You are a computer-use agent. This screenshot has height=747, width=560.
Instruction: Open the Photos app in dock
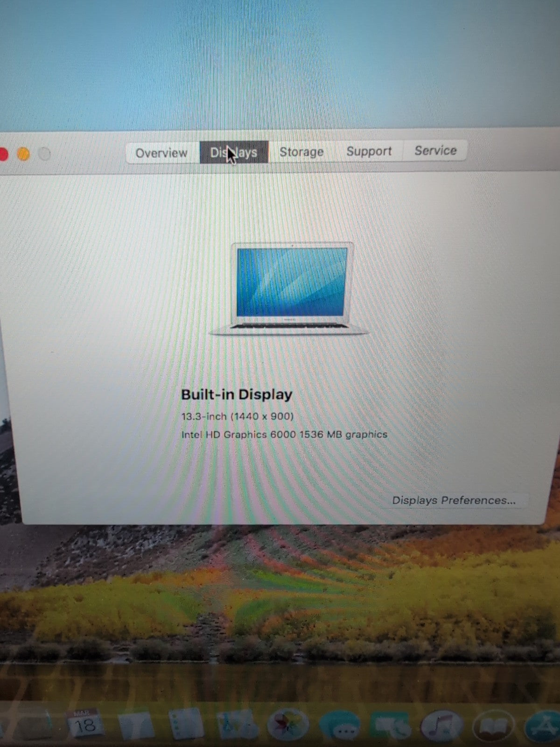click(x=288, y=725)
